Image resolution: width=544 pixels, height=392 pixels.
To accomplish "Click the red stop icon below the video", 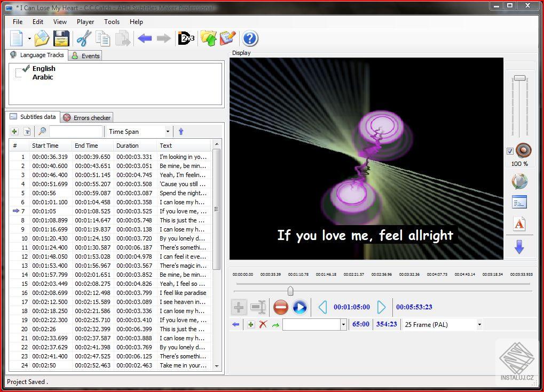I will (280, 307).
